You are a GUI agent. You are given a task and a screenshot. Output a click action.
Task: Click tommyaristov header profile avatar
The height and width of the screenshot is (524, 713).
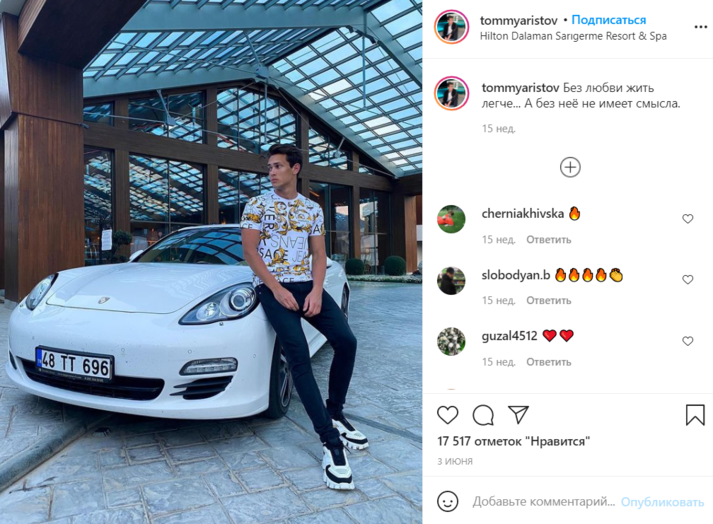click(x=451, y=27)
